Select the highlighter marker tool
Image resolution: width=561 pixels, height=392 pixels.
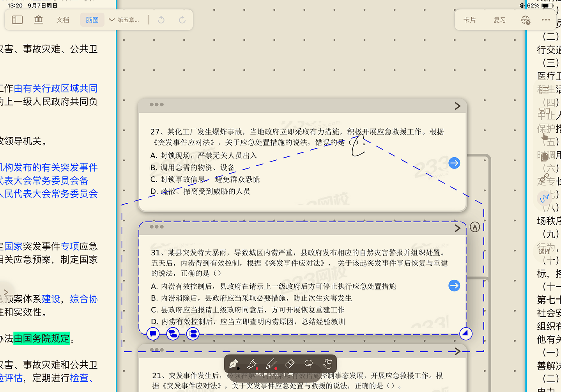pyautogui.click(x=252, y=364)
